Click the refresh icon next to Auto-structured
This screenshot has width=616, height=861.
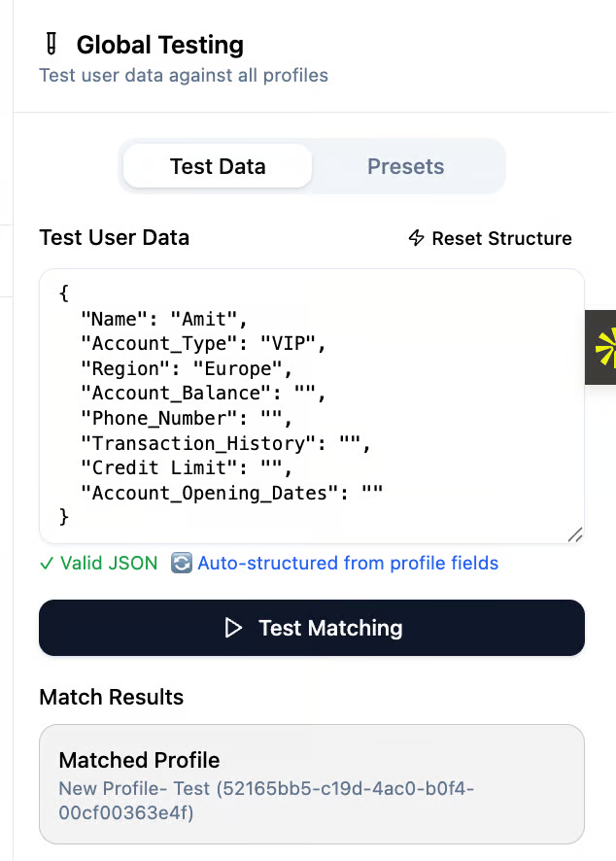click(x=181, y=563)
